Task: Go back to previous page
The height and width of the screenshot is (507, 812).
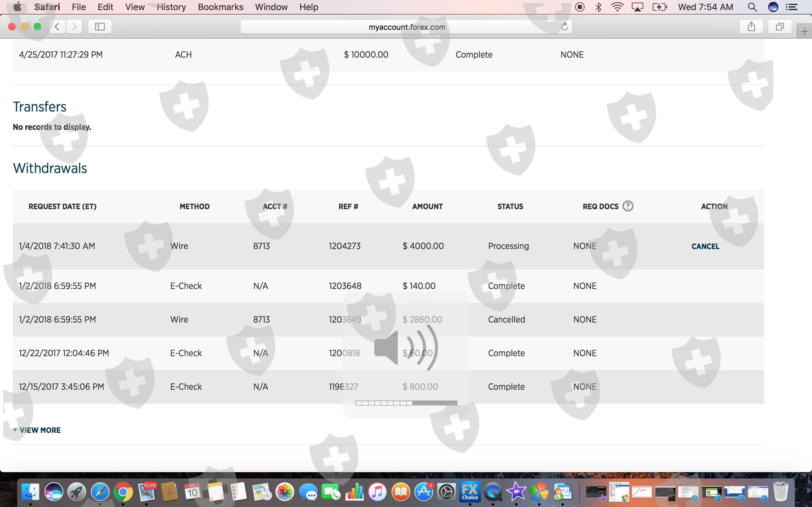Action: click(57, 27)
